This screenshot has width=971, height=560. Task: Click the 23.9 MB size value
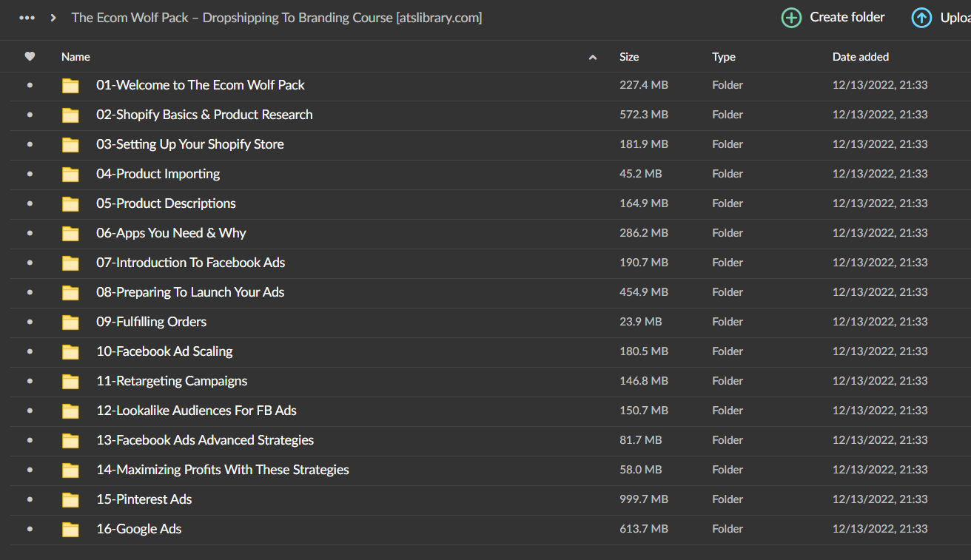[641, 322]
